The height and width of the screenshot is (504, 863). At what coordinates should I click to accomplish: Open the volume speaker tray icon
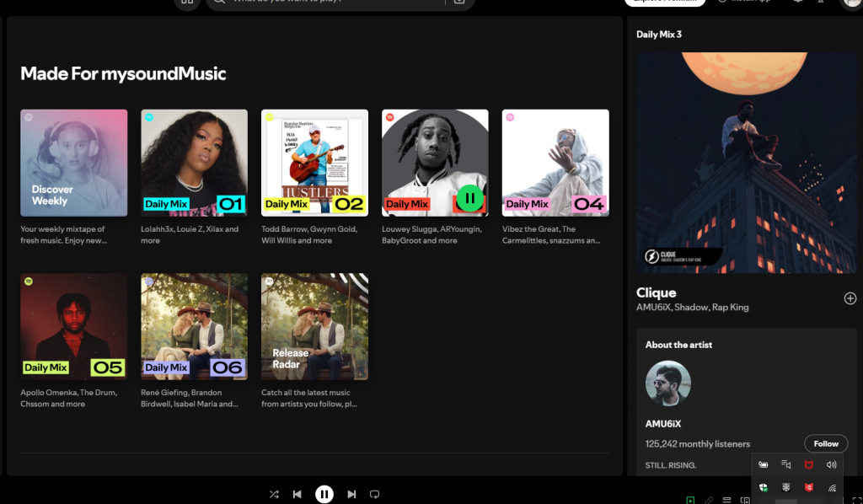[831, 465]
